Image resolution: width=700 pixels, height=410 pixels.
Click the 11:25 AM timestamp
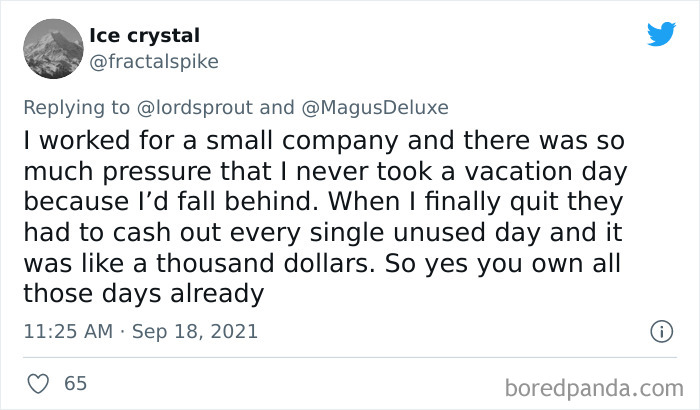68,331
